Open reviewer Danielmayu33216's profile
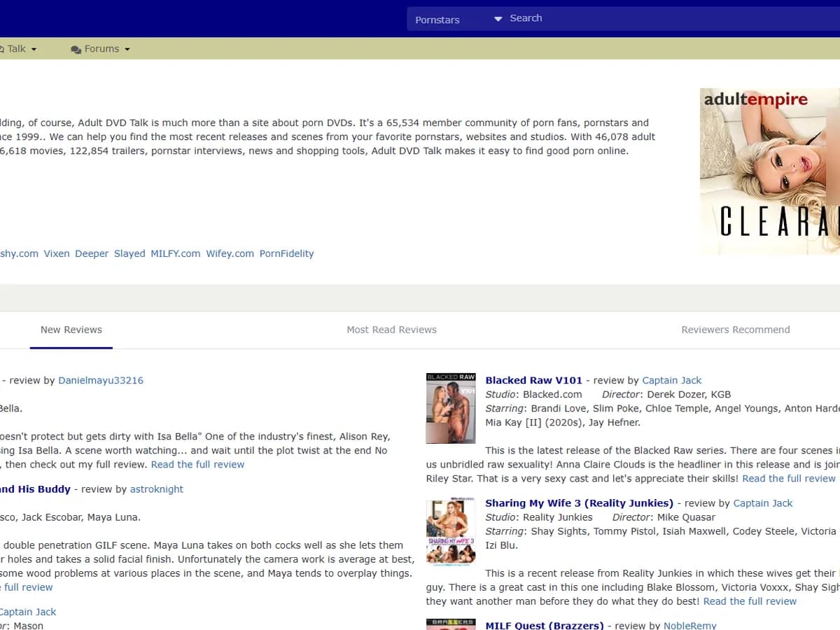Screen dimensions: 840x630 [x=101, y=380]
